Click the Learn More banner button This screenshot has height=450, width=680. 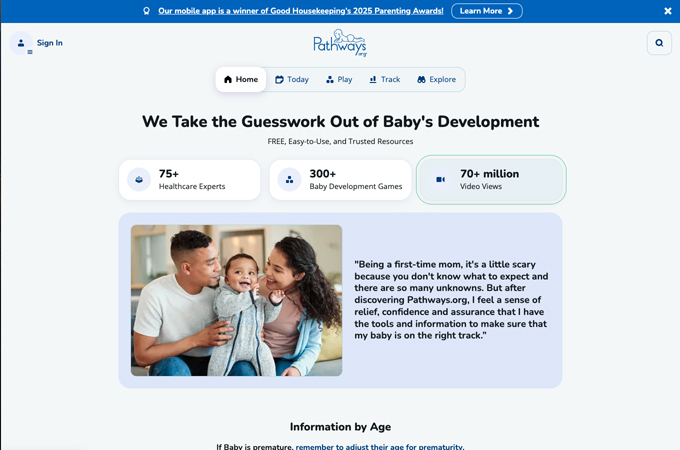pyautogui.click(x=487, y=11)
